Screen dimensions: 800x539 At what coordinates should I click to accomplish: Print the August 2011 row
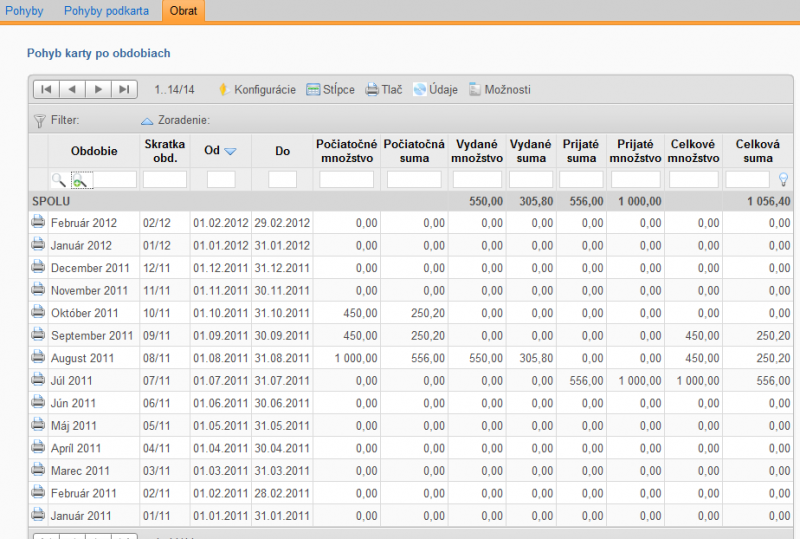tap(38, 357)
